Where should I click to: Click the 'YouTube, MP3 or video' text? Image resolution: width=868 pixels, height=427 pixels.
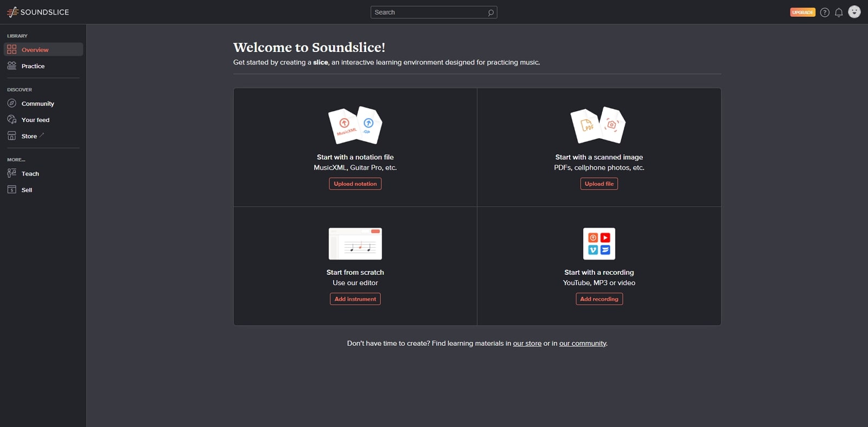pyautogui.click(x=599, y=283)
